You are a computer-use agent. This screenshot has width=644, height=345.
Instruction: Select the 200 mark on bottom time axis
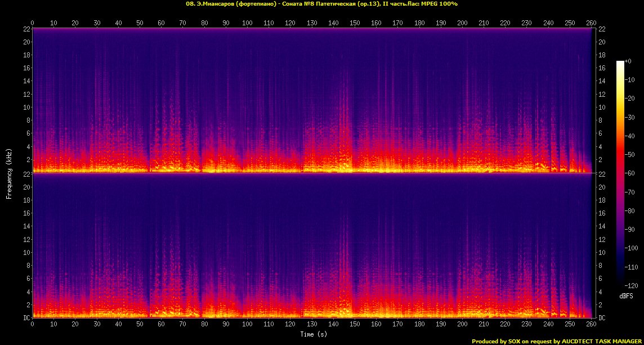coord(462,325)
